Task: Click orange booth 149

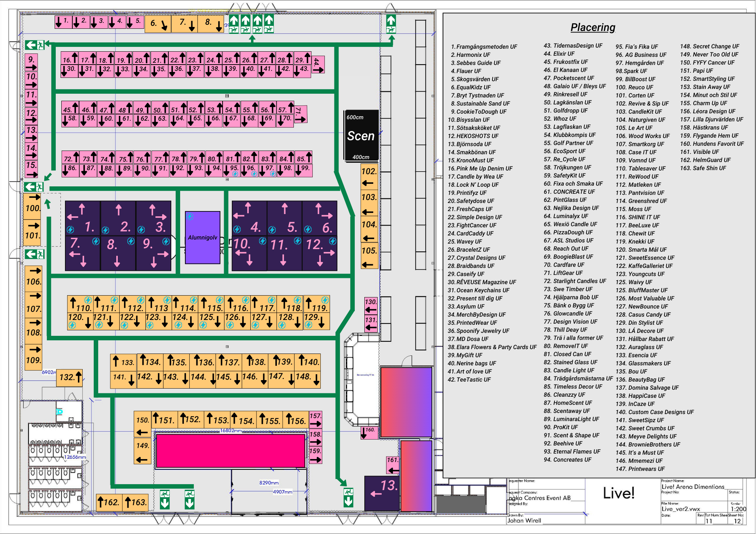Action: point(142,451)
